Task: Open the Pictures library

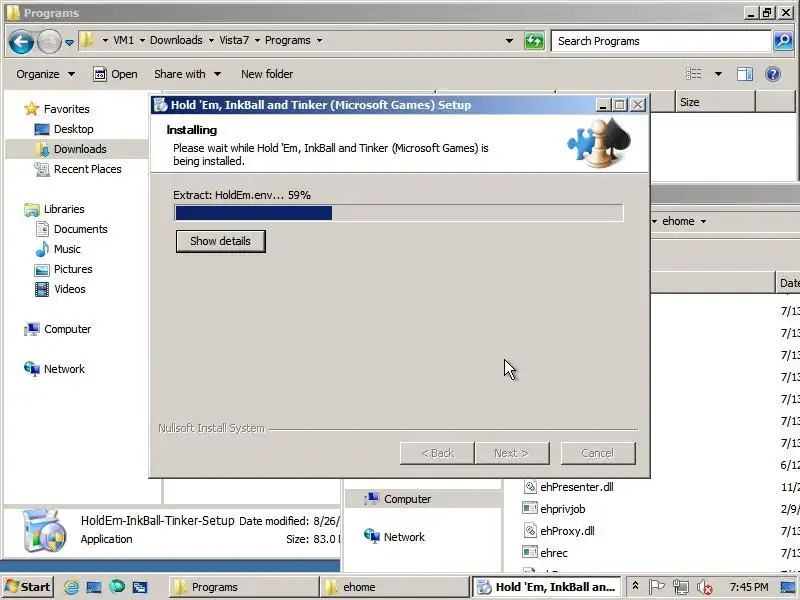Action: coord(64,269)
